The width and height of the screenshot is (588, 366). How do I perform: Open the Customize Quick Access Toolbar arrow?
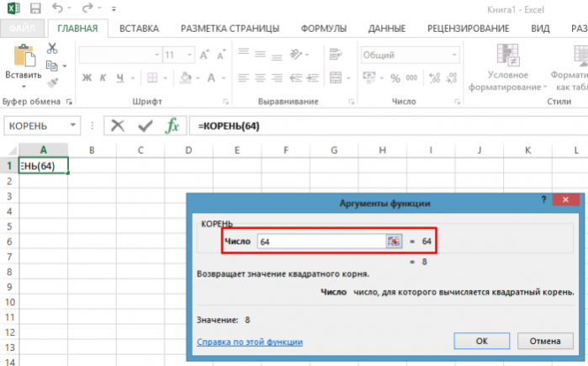tap(114, 8)
